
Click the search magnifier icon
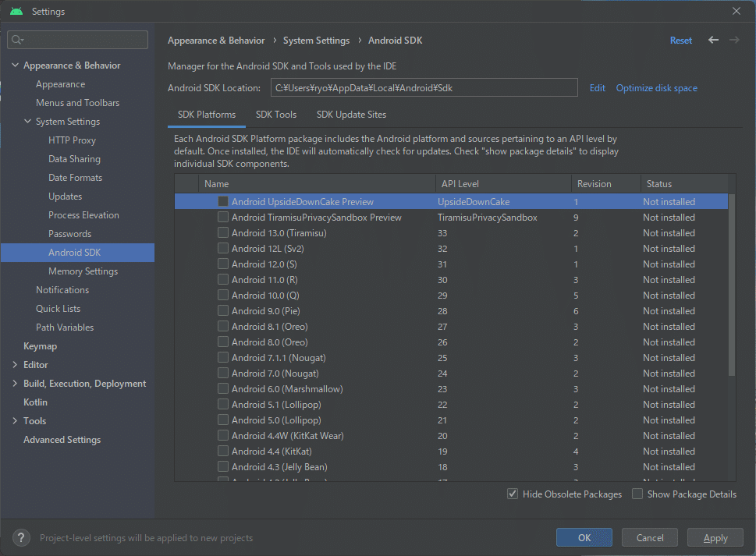pos(17,40)
